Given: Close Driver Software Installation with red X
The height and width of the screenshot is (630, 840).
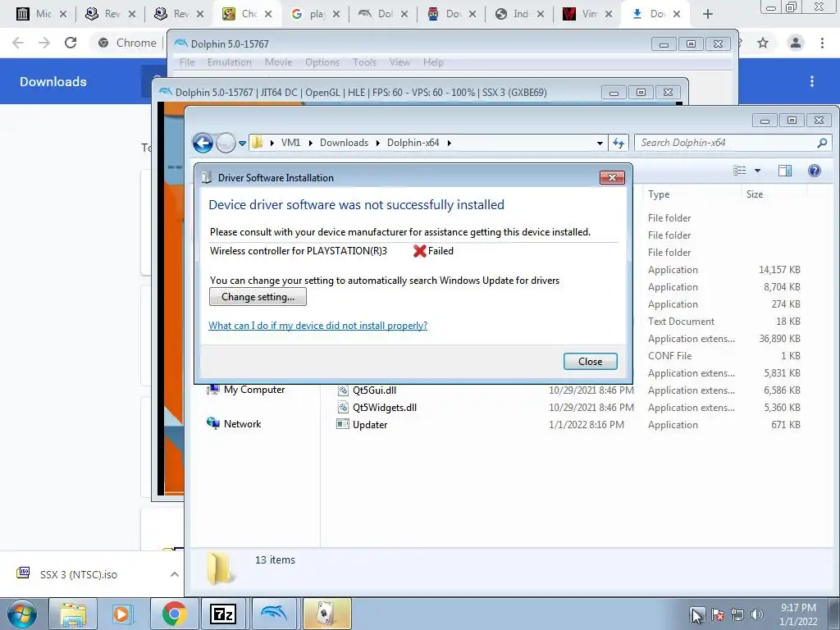Looking at the screenshot, I should 612,177.
